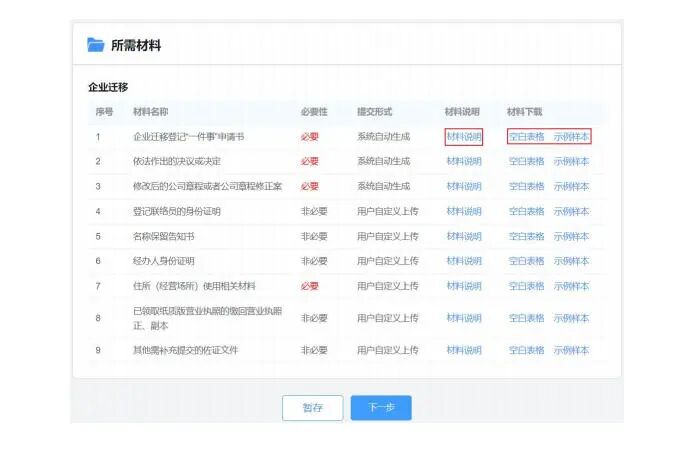Screen dimensions: 695x458
Task: Open 材料说明 for 企业迁移登记申请书
Action: (x=464, y=136)
